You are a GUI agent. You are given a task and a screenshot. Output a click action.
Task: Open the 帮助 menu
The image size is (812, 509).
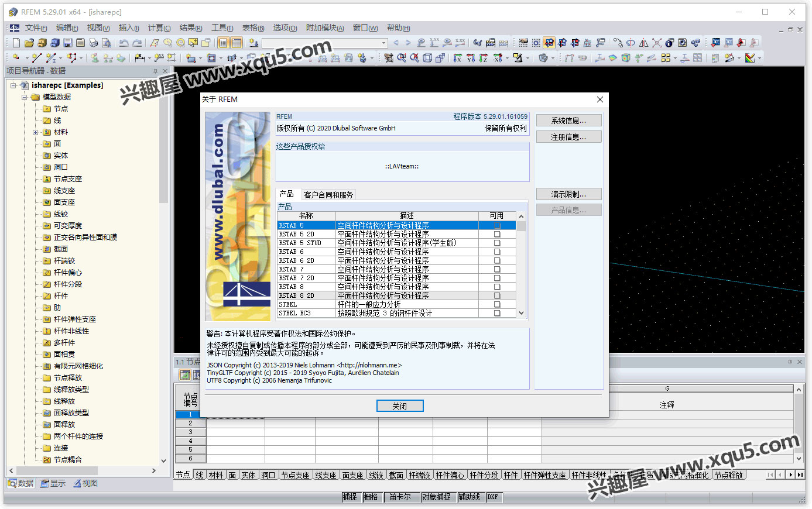tap(398, 27)
